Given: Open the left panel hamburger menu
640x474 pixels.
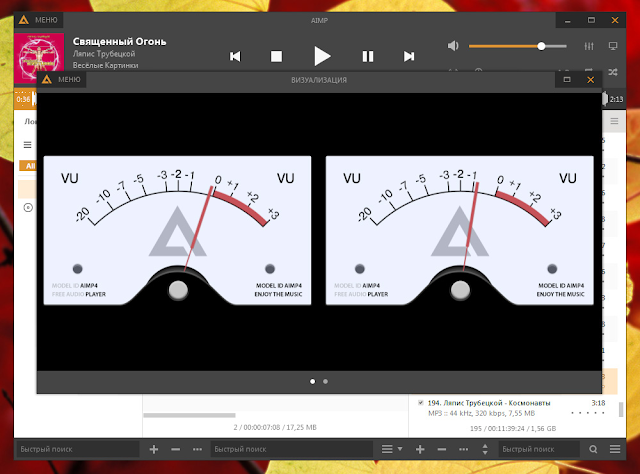Looking at the screenshot, I should pos(27,145).
